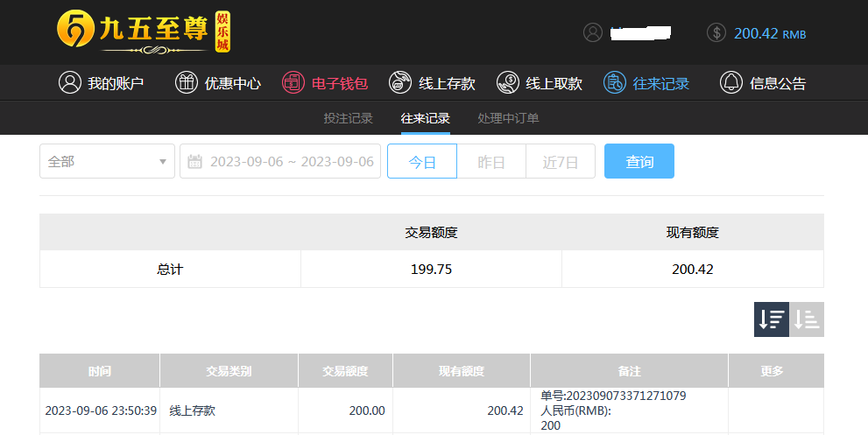Screen dimensions: 868x435
Task: Click the 我的账户 person icon
Action: coord(70,82)
